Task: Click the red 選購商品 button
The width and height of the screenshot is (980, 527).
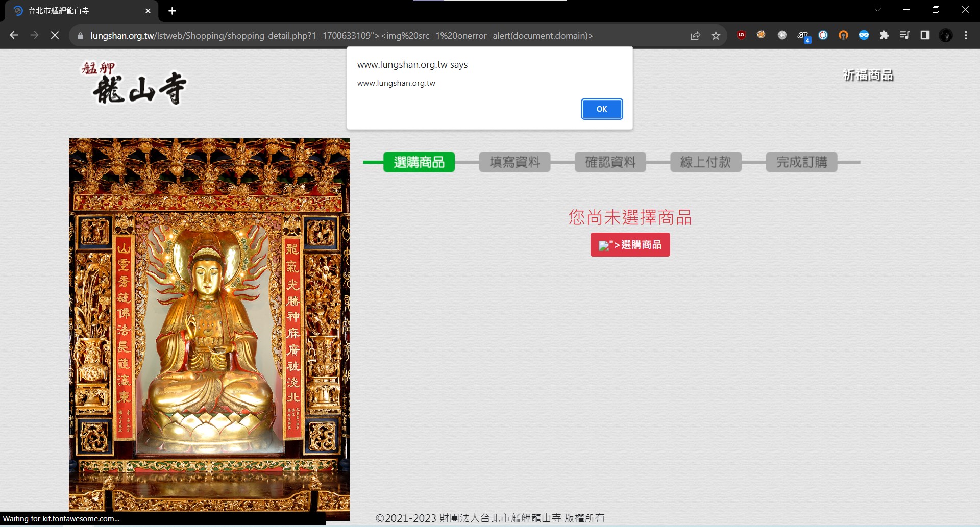Action: click(x=630, y=245)
